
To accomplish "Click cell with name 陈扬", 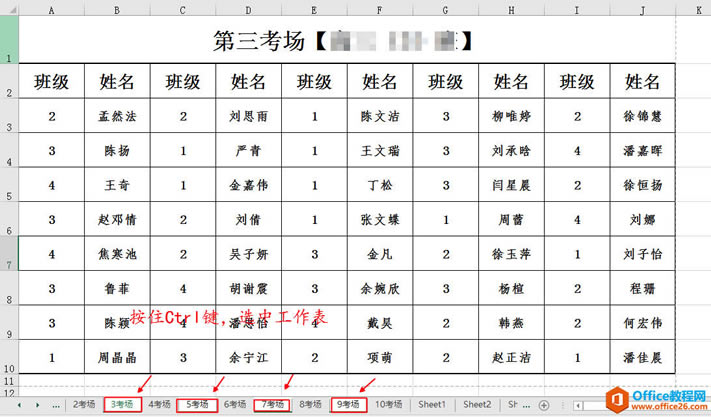I will pyautogui.click(x=117, y=150).
